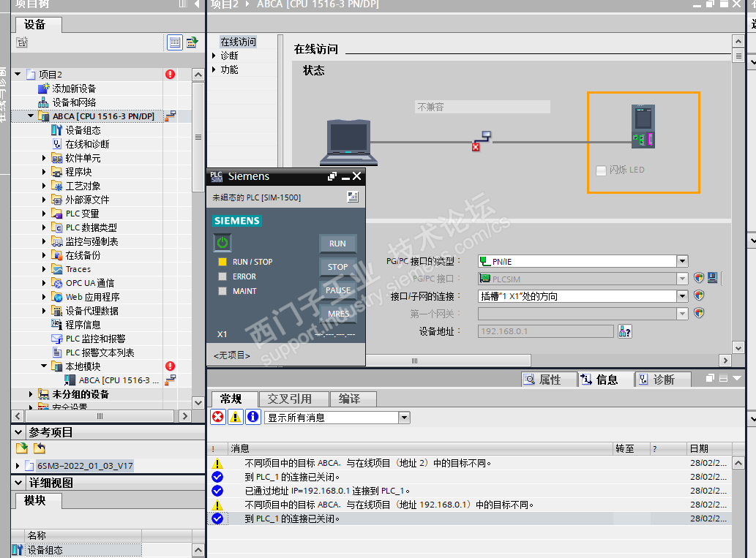Image resolution: width=756 pixels, height=558 pixels.
Task: Open the PG/PC 接口的类型 dropdown
Action: (x=682, y=261)
